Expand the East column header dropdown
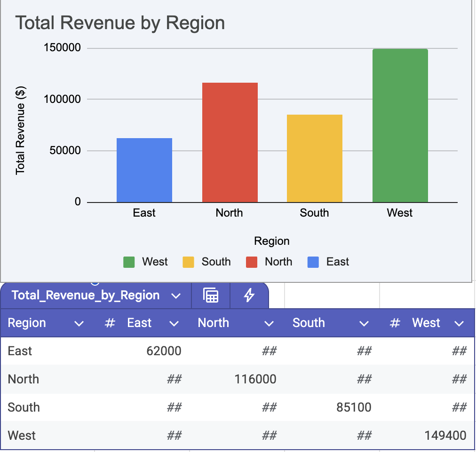Viewport: 476px width, 452px height. click(x=174, y=324)
